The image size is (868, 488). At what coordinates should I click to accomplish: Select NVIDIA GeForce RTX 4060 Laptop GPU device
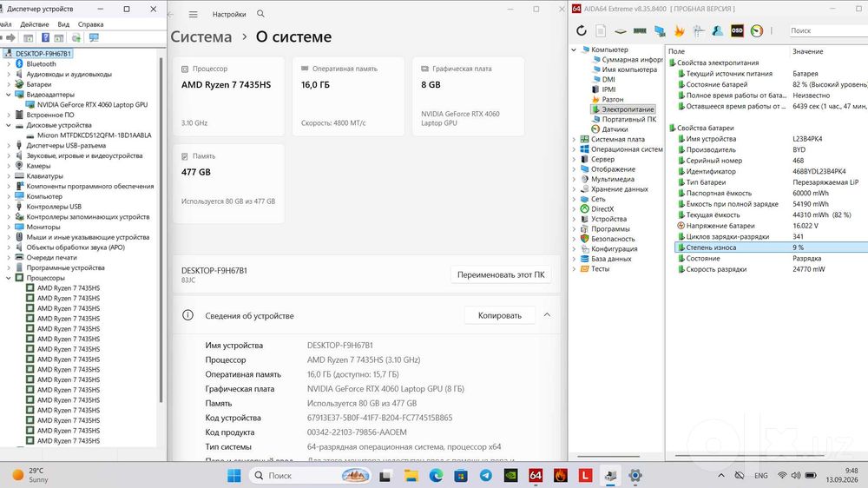[x=92, y=105]
